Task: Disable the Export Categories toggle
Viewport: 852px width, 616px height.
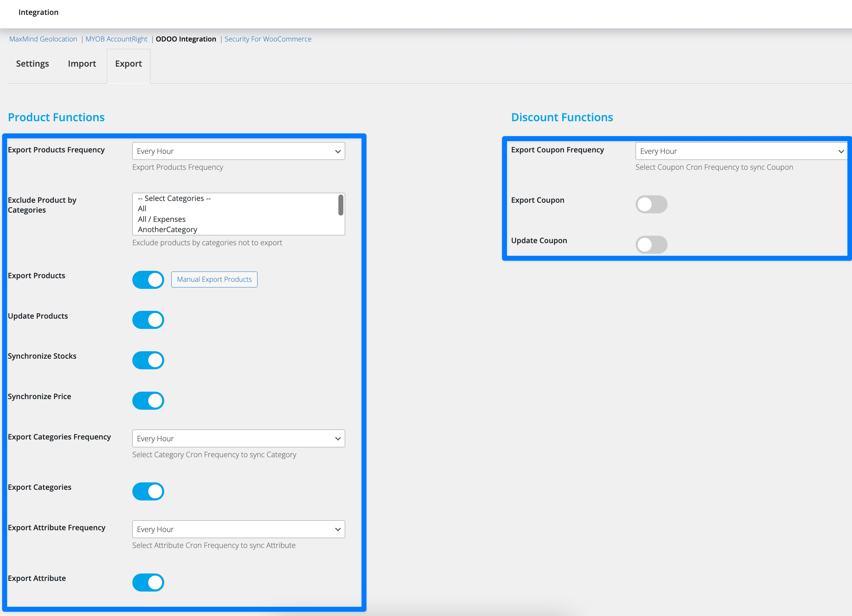Action: (x=148, y=491)
